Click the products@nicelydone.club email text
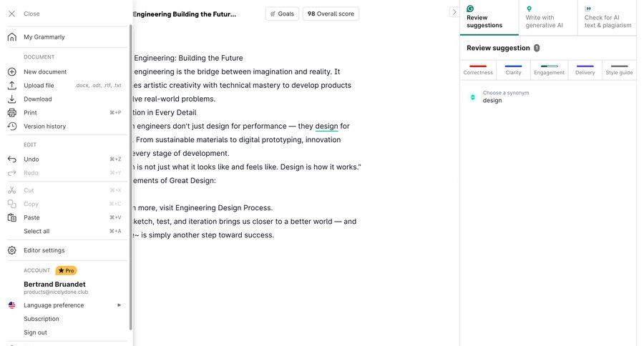The image size is (644, 346). tap(56, 292)
